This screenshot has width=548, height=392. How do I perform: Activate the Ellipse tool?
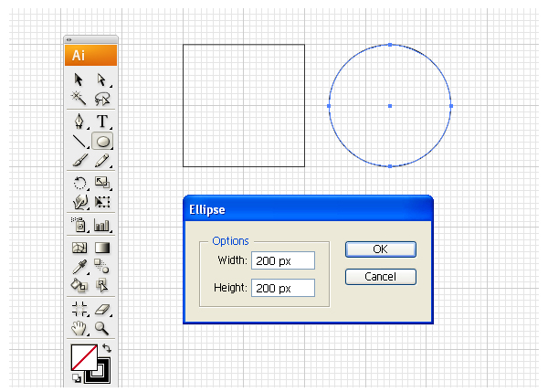pos(102,142)
